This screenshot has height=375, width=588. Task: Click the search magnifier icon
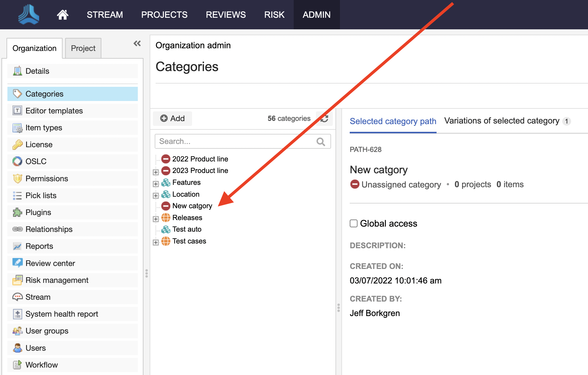[x=321, y=142]
